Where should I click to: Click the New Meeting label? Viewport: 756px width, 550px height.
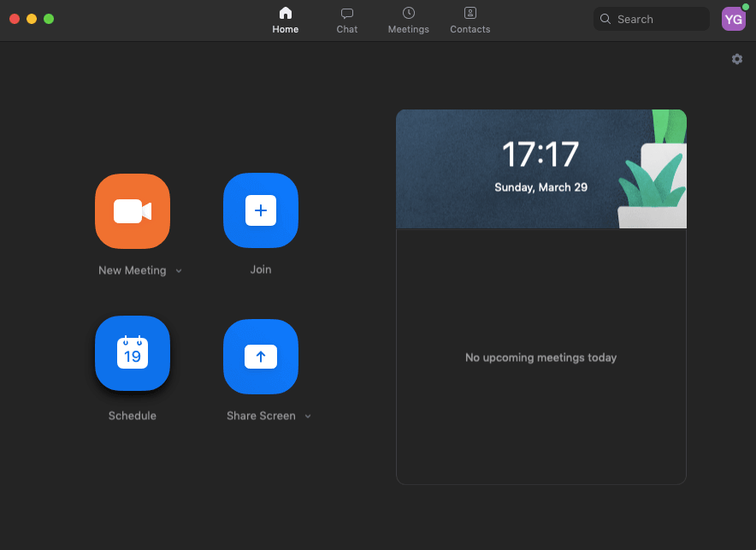coord(133,270)
